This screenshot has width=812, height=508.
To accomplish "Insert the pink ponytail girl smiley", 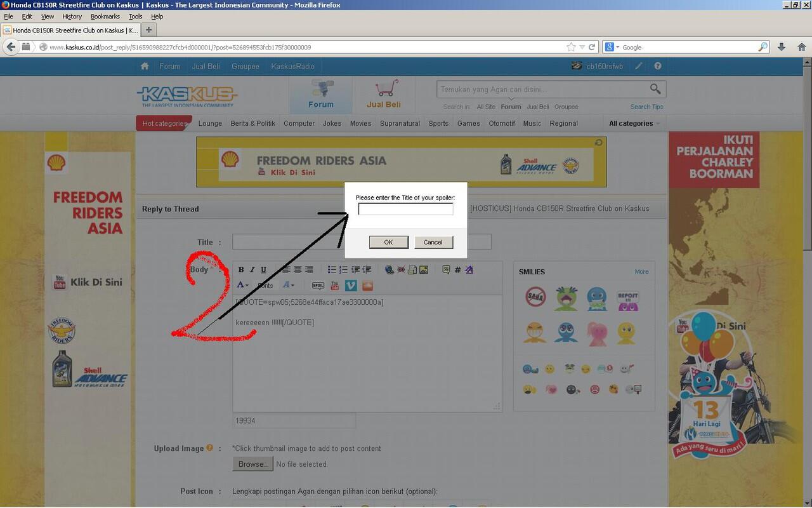I will coord(596,333).
